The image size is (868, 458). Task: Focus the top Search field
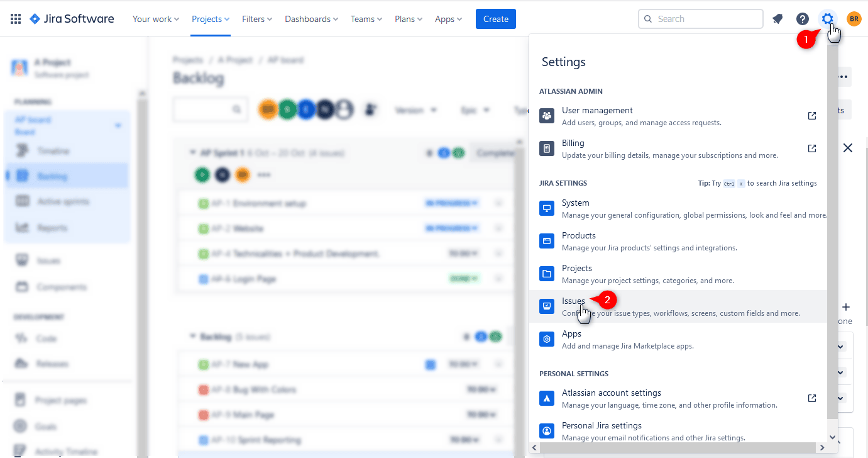pos(701,19)
